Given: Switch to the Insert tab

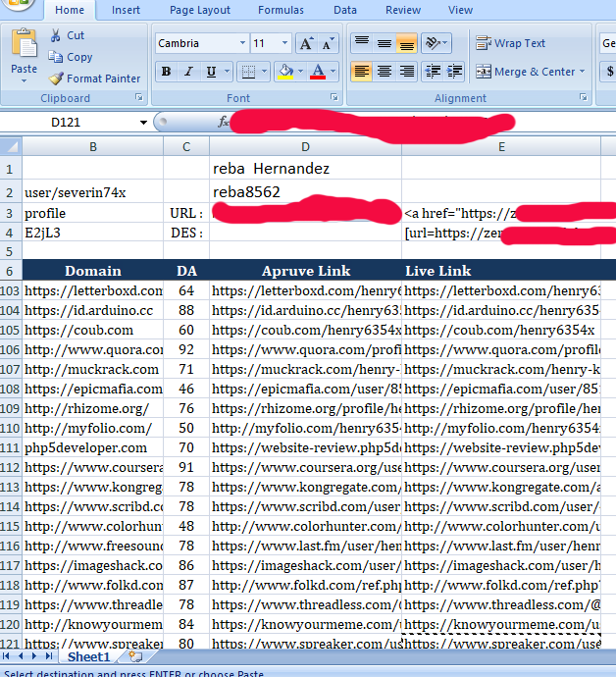Looking at the screenshot, I should (x=126, y=10).
